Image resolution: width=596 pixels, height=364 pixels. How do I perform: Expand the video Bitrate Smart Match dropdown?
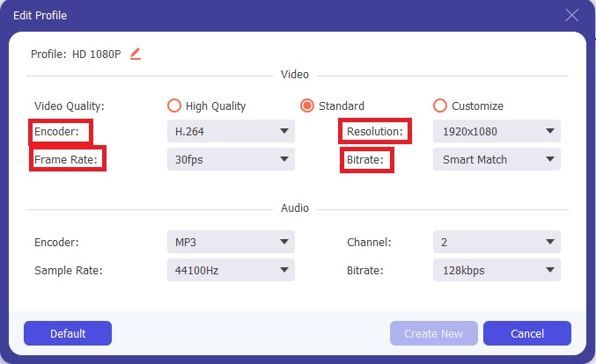[497, 160]
